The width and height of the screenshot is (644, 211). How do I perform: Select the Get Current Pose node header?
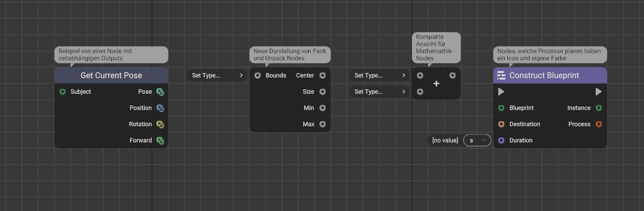click(x=111, y=76)
